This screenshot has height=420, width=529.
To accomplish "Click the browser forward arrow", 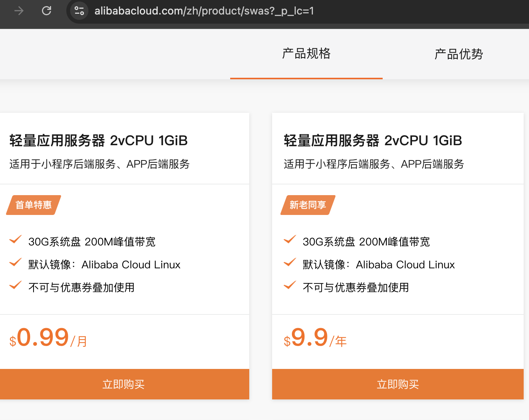I will pyautogui.click(x=19, y=11).
